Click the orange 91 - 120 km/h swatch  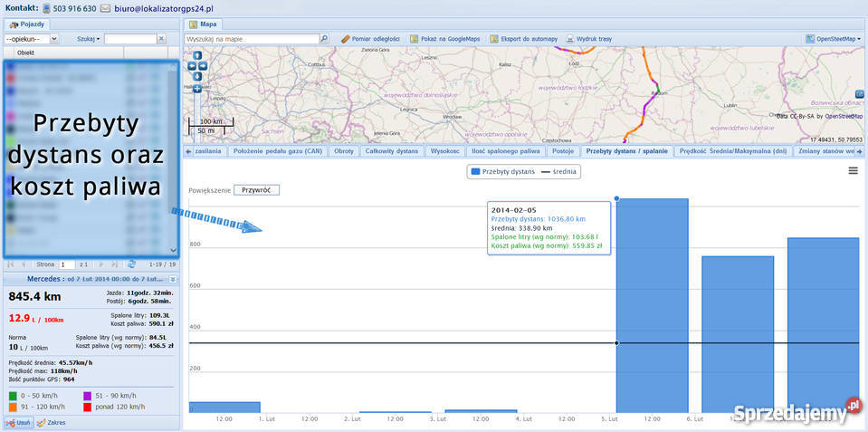pos(13,407)
